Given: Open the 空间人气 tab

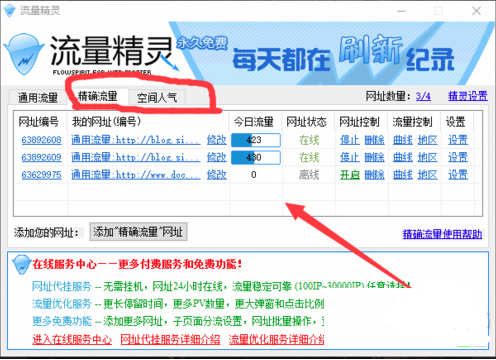Looking at the screenshot, I should pyautogui.click(x=157, y=98).
